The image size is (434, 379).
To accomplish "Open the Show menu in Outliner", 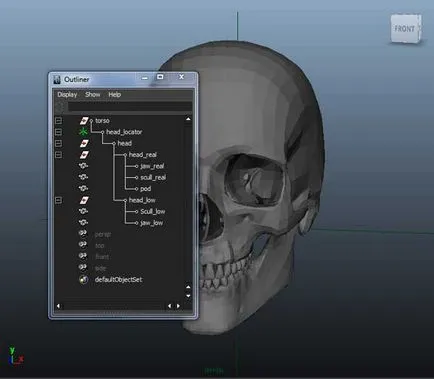I will [x=93, y=95].
